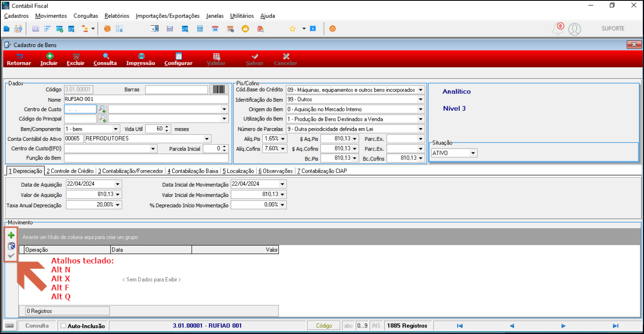Viewport: 644px width, 334px height.
Task: Click Excluir in the red toolbar
Action: click(x=76, y=59)
